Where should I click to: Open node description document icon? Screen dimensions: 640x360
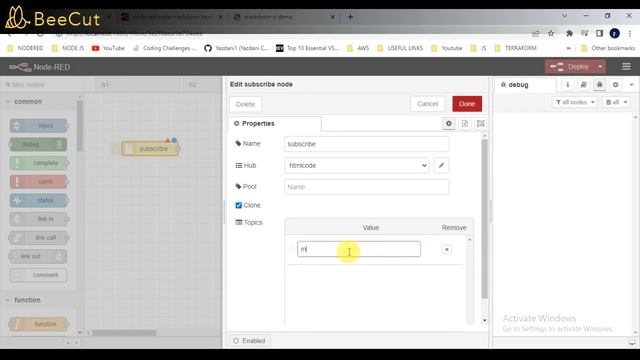[x=464, y=123]
